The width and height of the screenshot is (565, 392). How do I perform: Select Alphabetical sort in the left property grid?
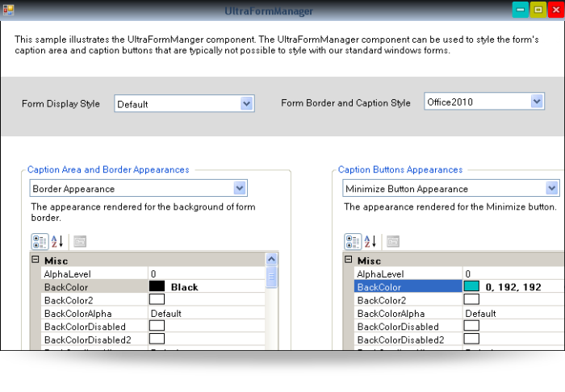point(57,241)
